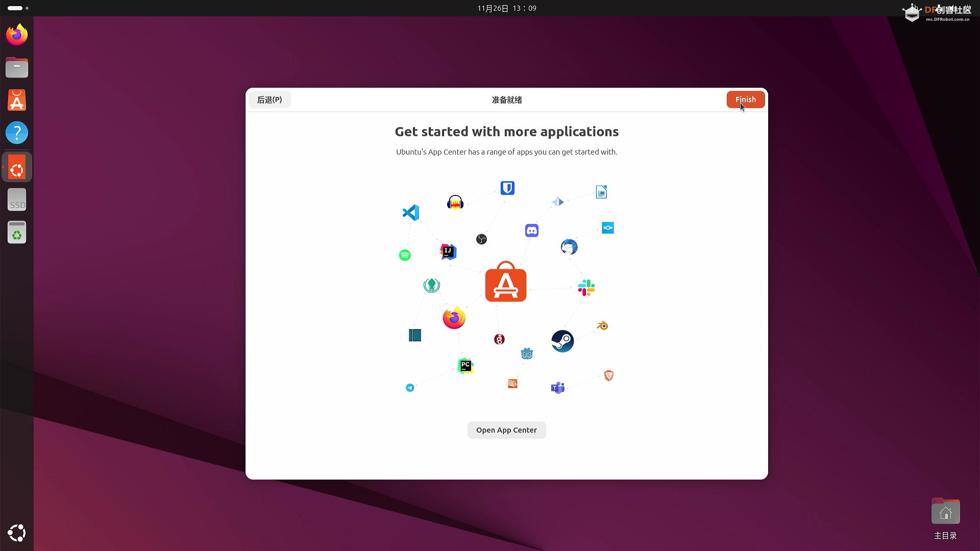Click the Spotify icon in the graphic

pyautogui.click(x=405, y=255)
